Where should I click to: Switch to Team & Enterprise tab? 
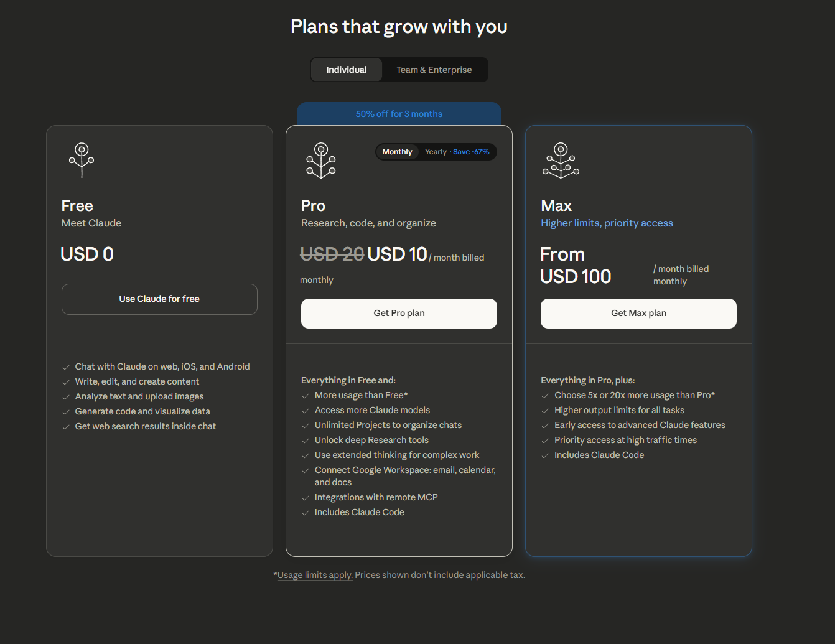coord(434,70)
